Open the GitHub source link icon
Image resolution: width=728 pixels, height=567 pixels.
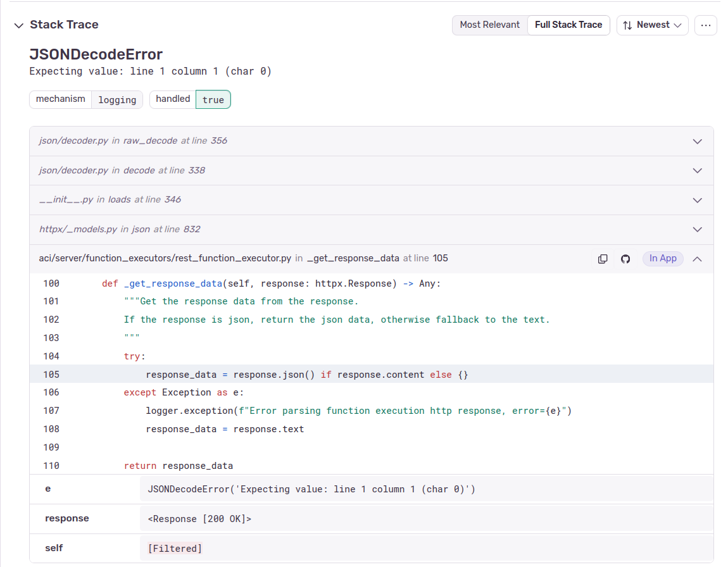pos(625,259)
